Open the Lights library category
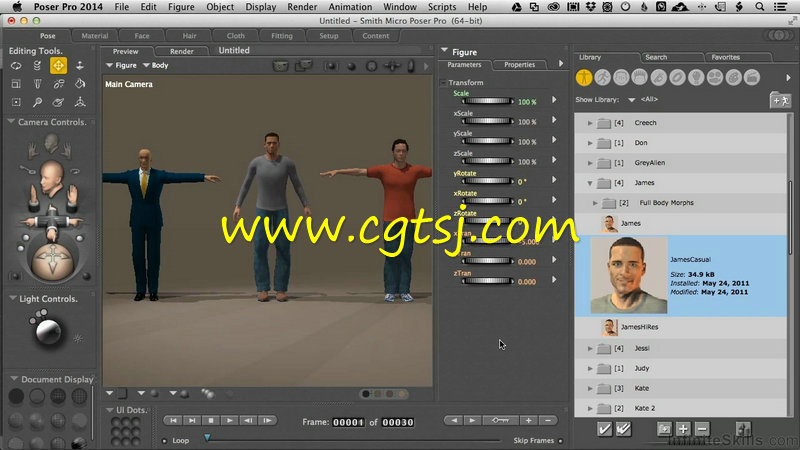Screen dimensions: 800x450 point(696,78)
